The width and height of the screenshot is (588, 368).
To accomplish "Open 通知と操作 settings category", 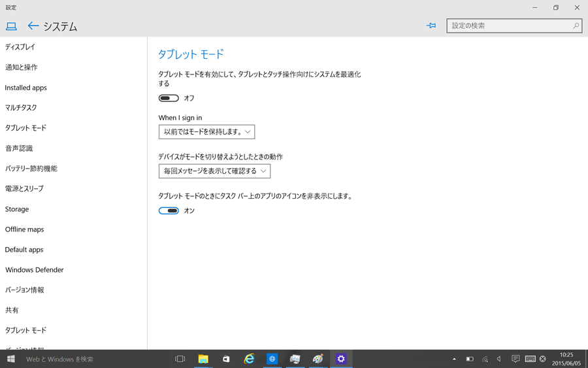I will (22, 67).
